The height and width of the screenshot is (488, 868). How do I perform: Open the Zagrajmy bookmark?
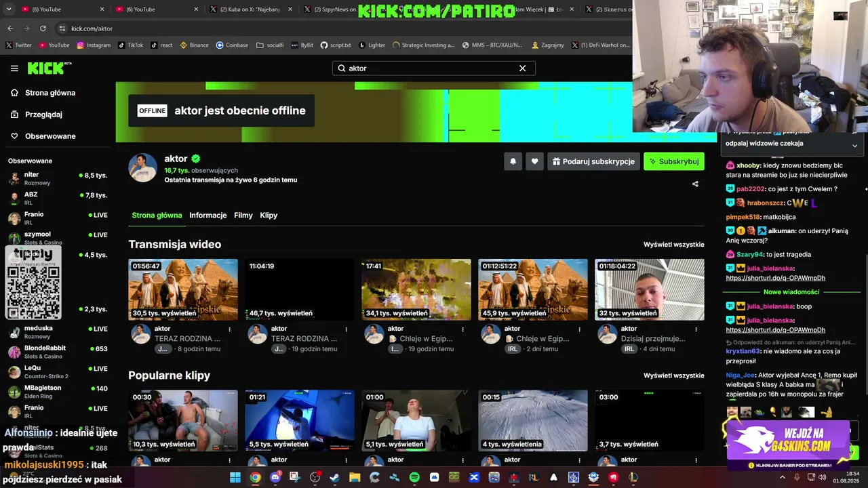548,45
